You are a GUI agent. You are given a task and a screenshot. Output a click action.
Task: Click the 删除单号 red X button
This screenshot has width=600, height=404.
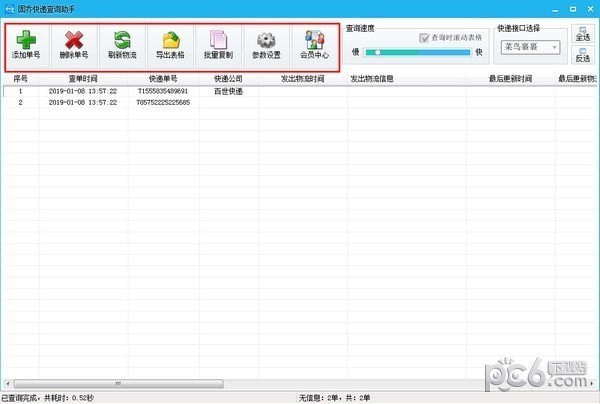point(74,46)
